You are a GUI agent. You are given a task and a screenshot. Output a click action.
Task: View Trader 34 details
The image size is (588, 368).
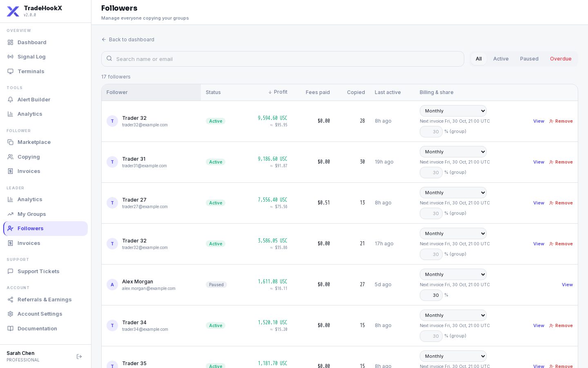pyautogui.click(x=539, y=325)
